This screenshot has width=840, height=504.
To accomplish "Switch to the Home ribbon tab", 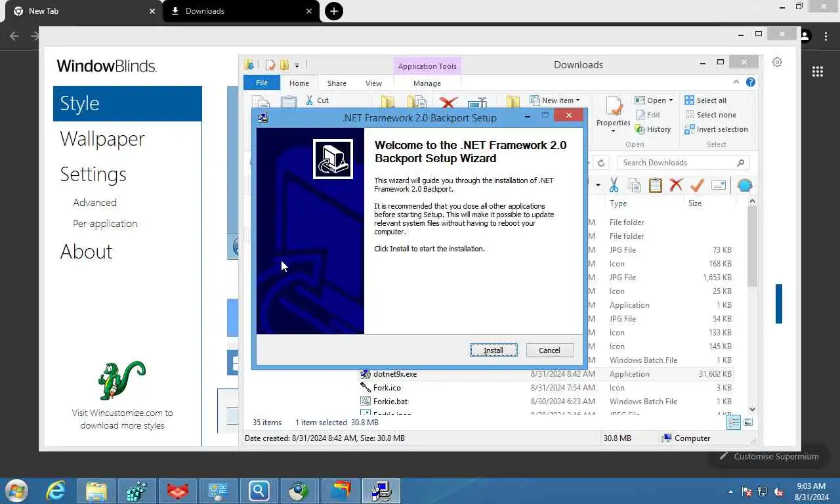I will [x=299, y=83].
